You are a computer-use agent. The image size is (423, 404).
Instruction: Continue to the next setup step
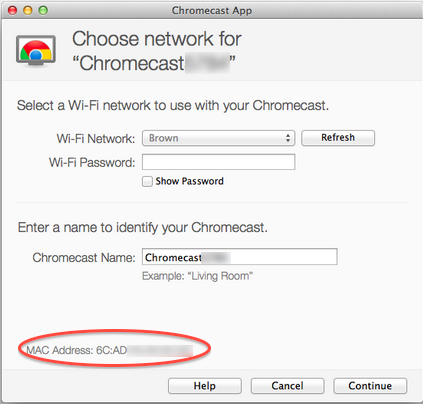370,386
